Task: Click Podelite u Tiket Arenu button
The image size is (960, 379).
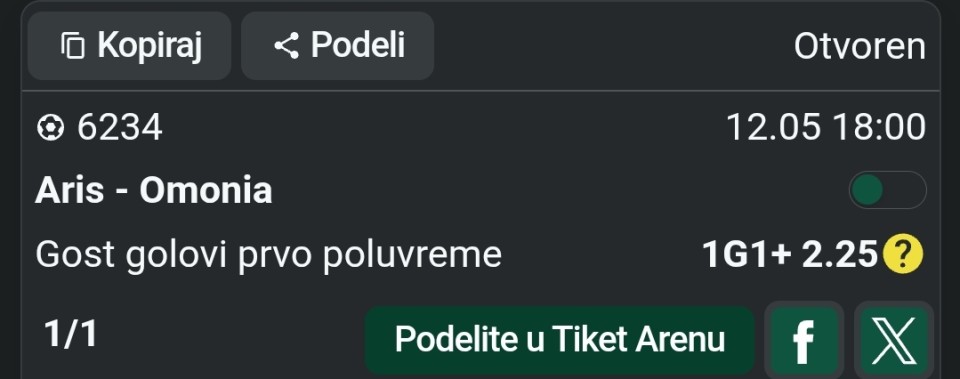Action: pos(560,340)
